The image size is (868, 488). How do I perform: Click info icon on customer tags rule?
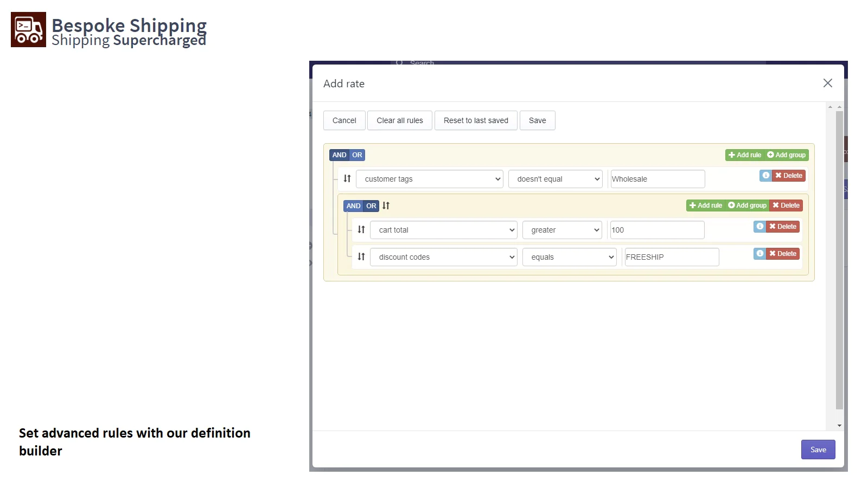765,176
